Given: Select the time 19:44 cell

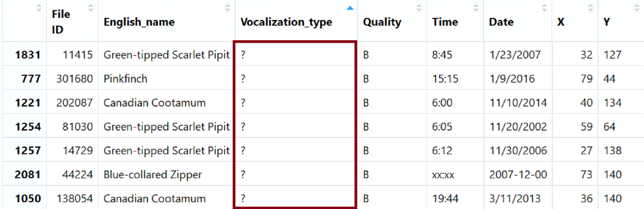Looking at the screenshot, I should point(455,198).
